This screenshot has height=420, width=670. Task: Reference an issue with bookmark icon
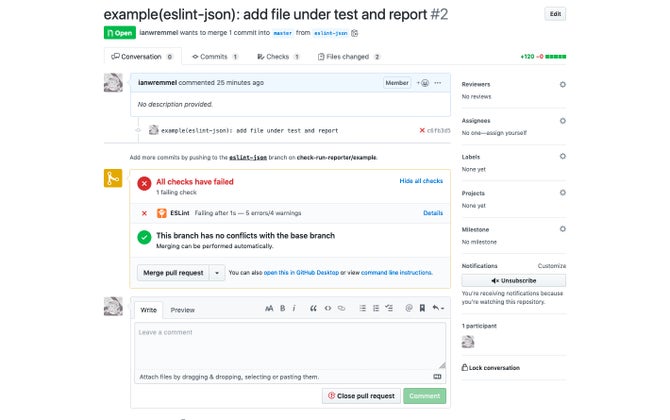422,308
